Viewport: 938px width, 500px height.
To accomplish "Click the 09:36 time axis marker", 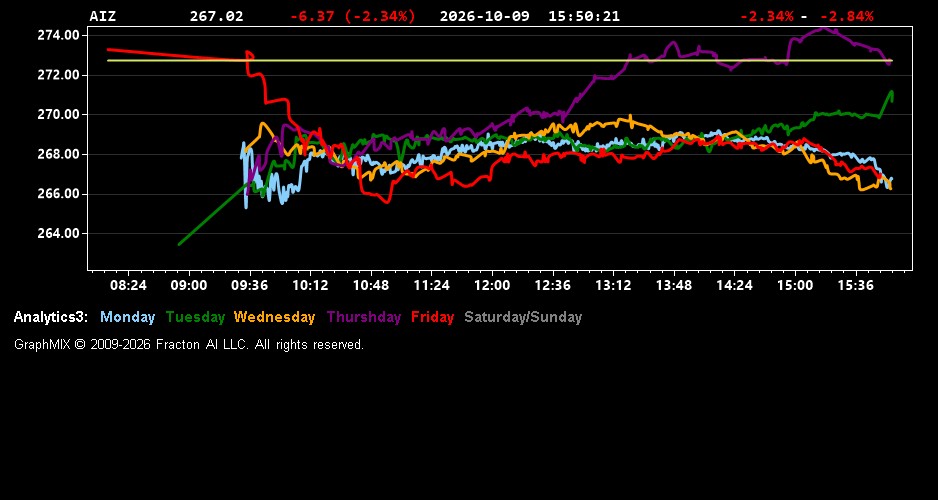I will (x=249, y=286).
